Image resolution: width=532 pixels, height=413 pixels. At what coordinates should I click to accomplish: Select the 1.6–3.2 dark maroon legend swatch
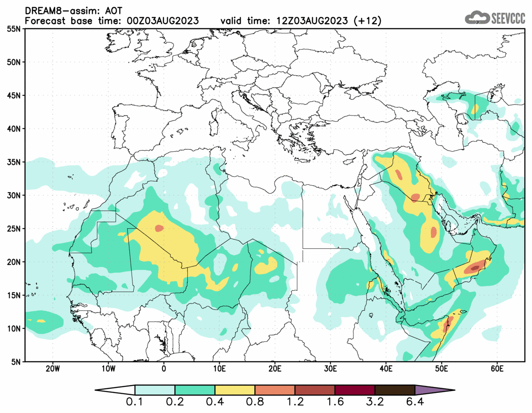click(x=355, y=390)
